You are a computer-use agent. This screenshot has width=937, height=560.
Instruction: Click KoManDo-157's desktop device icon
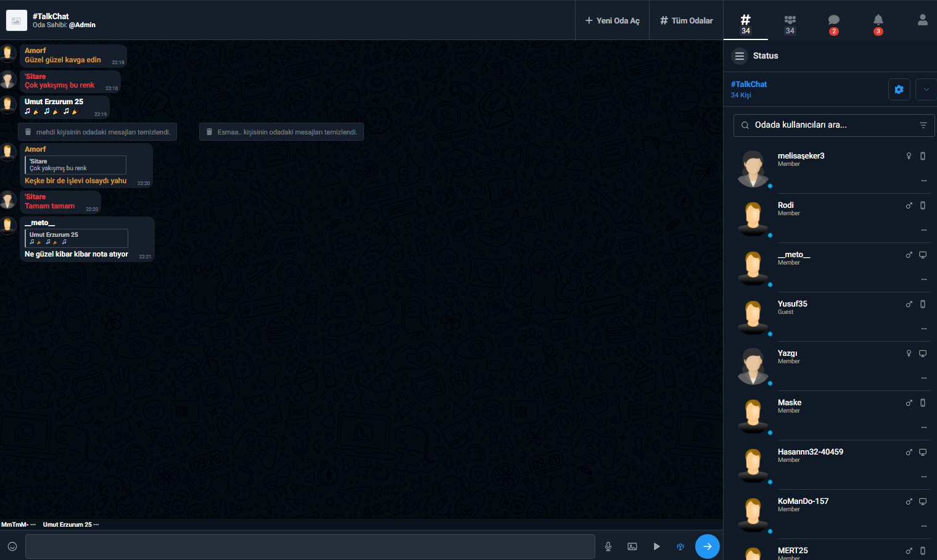click(923, 501)
